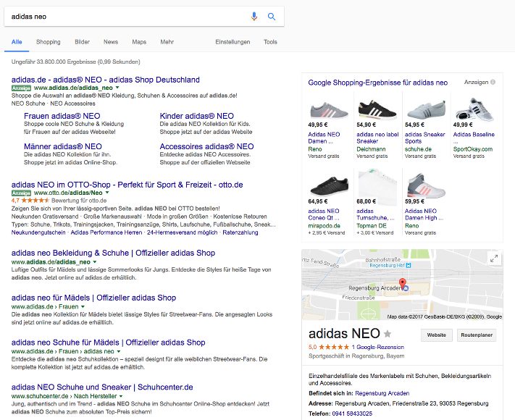Open adidas Turnschuhe product link

tap(375, 214)
